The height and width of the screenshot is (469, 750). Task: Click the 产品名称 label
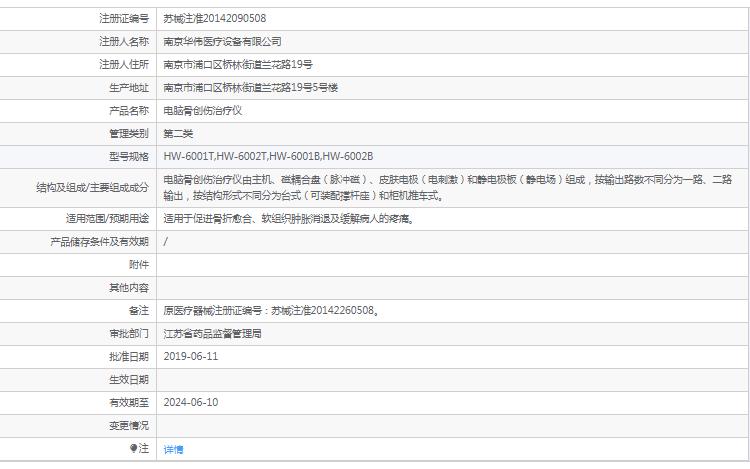click(129, 110)
